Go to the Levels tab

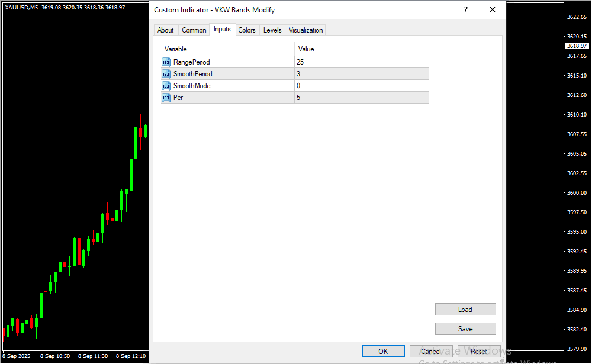272,30
